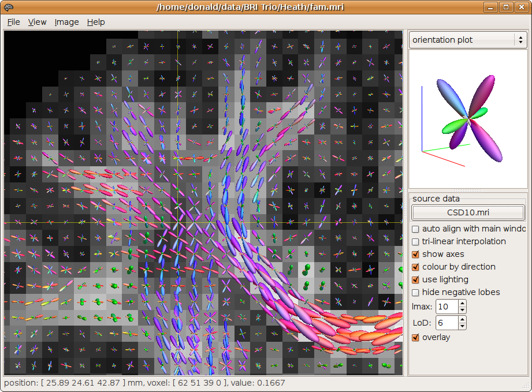Increase lmax value with up arrow

(x=462, y=303)
